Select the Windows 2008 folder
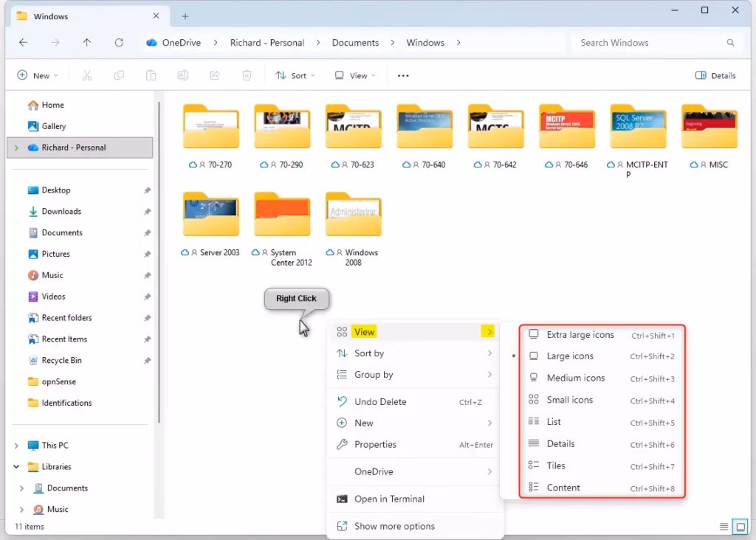The image size is (756, 540). point(354,229)
